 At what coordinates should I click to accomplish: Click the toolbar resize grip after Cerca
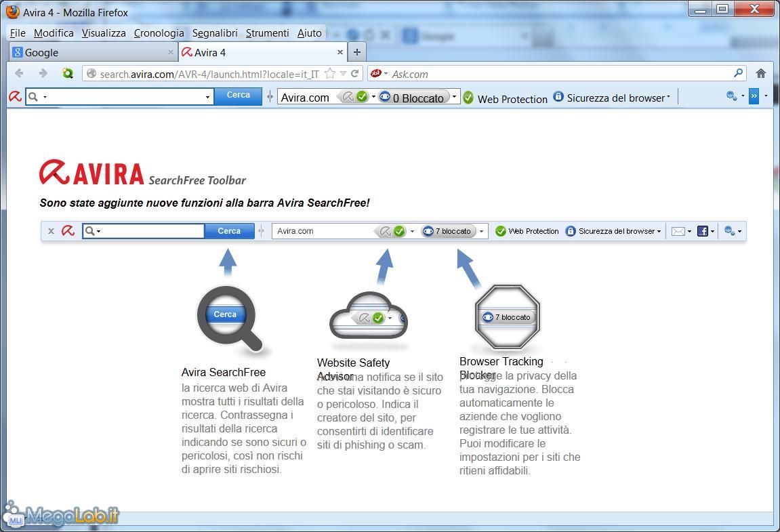tap(270, 96)
